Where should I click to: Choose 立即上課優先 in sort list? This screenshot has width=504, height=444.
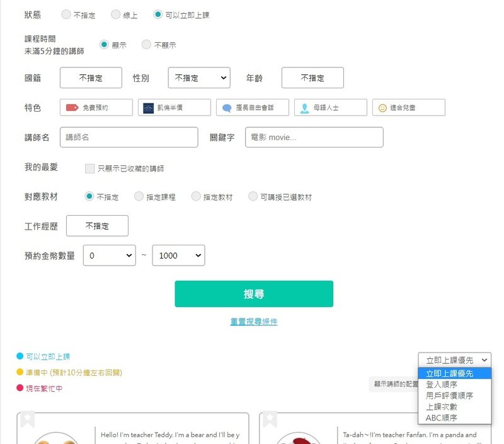454,373
